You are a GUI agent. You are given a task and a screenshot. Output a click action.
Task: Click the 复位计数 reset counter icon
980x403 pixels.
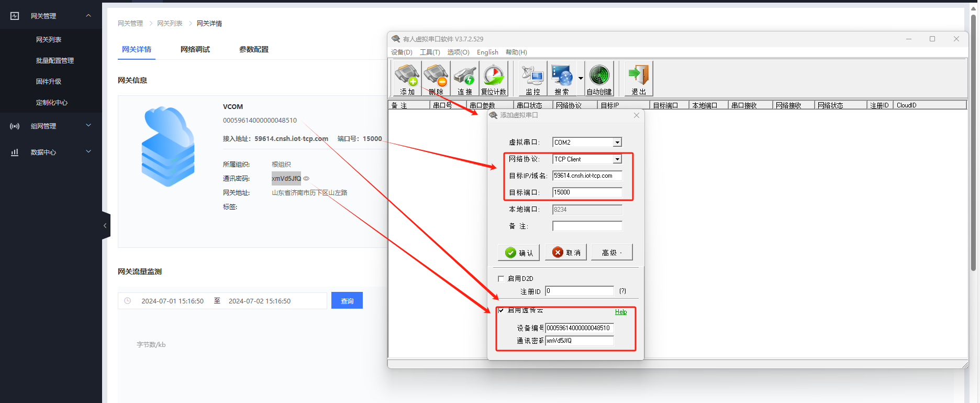tap(493, 79)
